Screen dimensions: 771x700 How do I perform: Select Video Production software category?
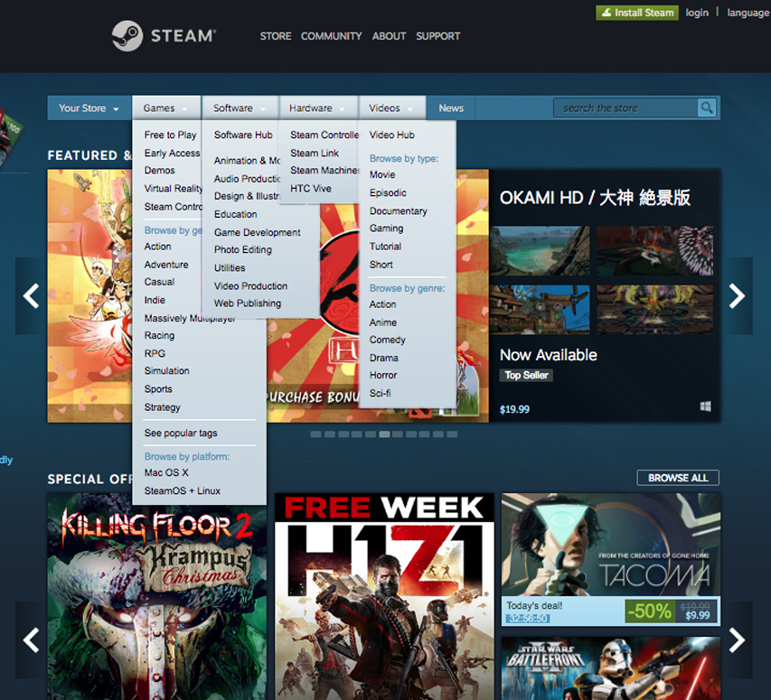pyautogui.click(x=250, y=285)
